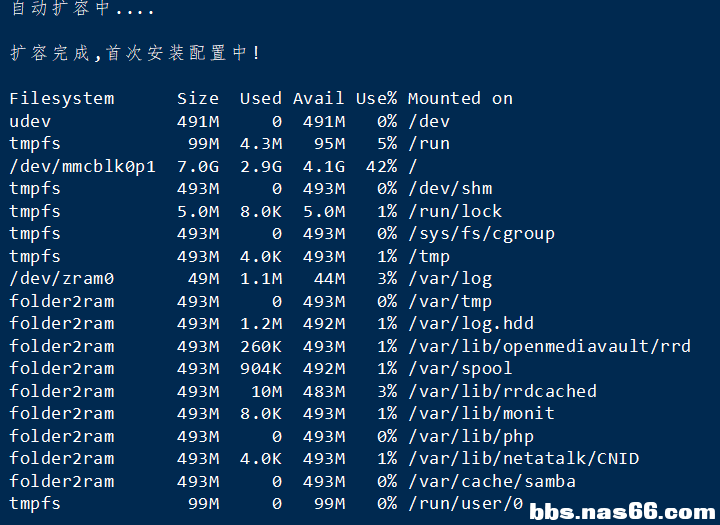Click the 42% usage value
The height and width of the screenshot is (525, 720).
[382, 166]
